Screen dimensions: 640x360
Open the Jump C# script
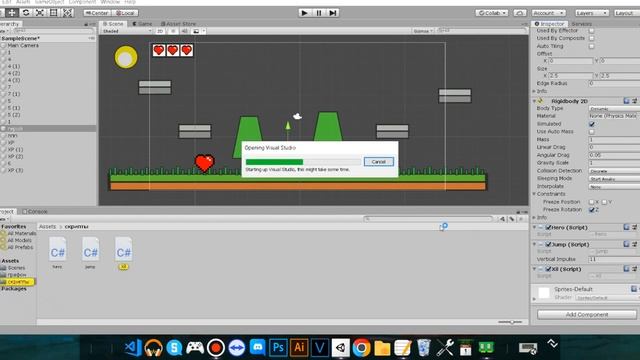[x=90, y=253]
